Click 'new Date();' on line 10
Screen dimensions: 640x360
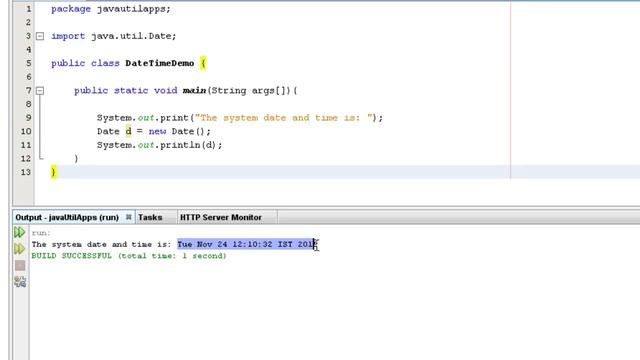(x=180, y=131)
